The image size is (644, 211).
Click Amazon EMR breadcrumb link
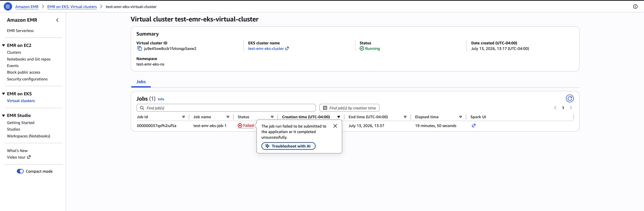(27, 7)
